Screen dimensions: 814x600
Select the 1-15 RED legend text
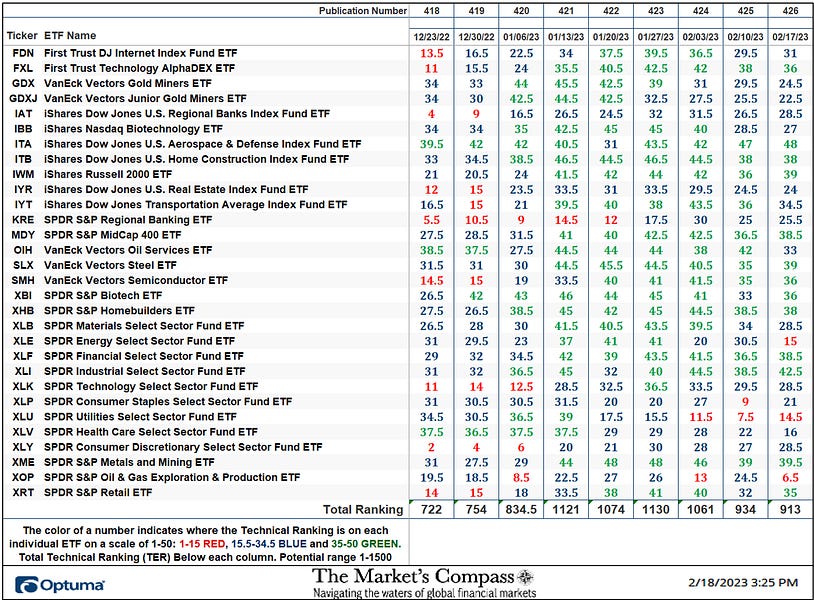202,544
